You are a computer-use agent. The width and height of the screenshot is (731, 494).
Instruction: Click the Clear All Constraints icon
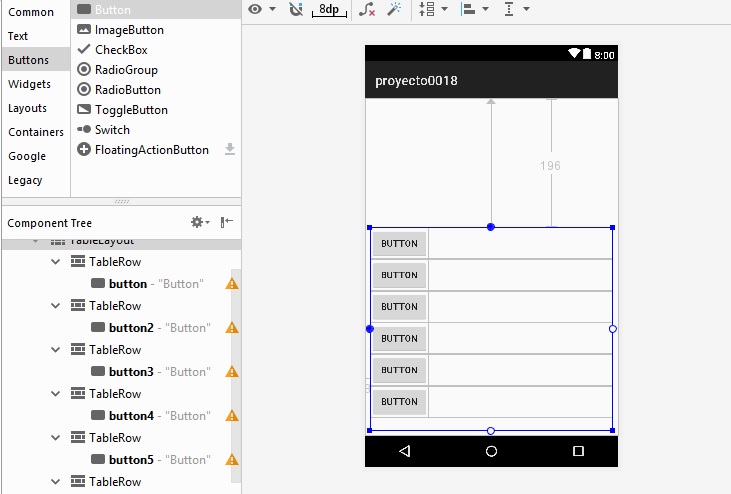(367, 9)
